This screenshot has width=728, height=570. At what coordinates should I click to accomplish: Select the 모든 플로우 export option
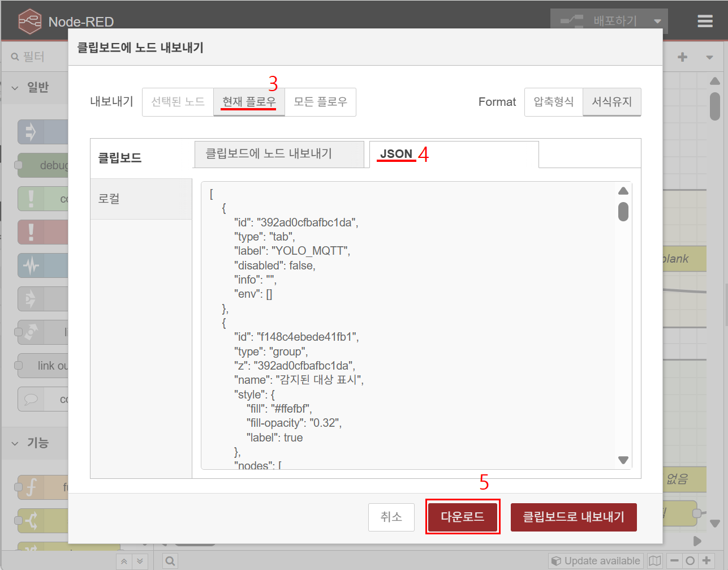click(x=320, y=102)
